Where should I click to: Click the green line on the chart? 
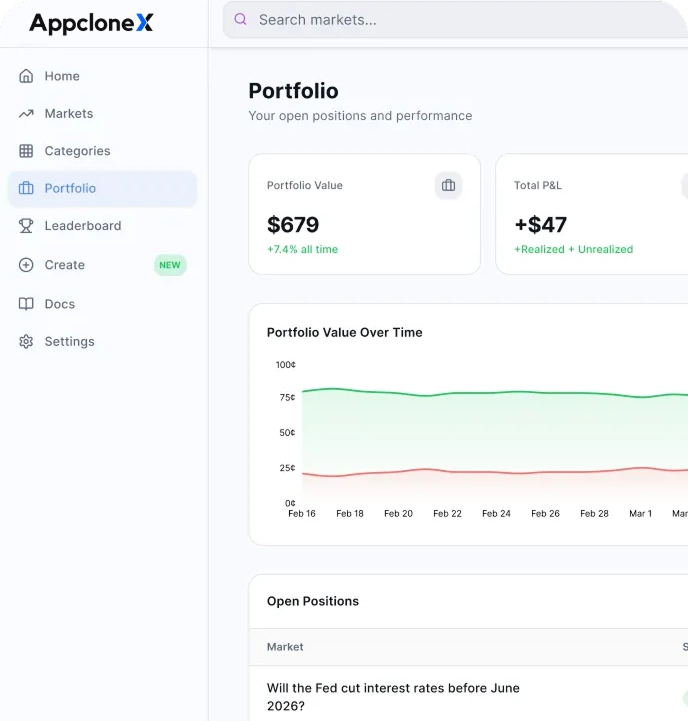pyautogui.click(x=495, y=393)
